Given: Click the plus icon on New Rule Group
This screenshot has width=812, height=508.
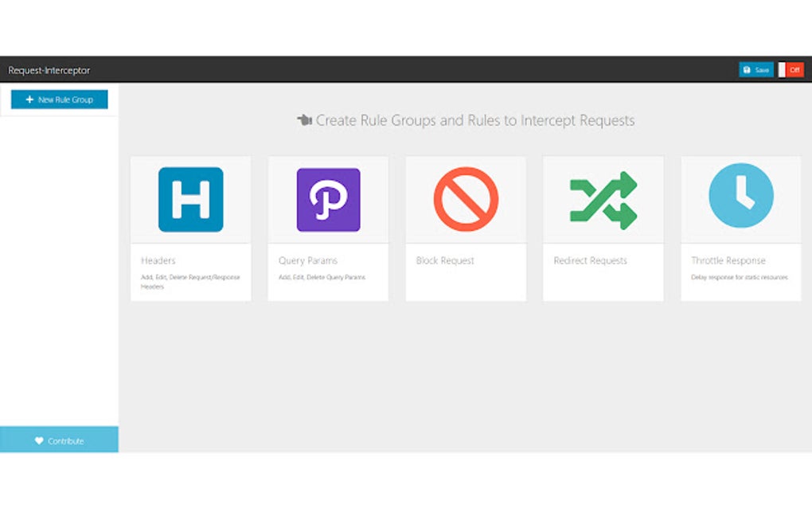Looking at the screenshot, I should (30, 99).
